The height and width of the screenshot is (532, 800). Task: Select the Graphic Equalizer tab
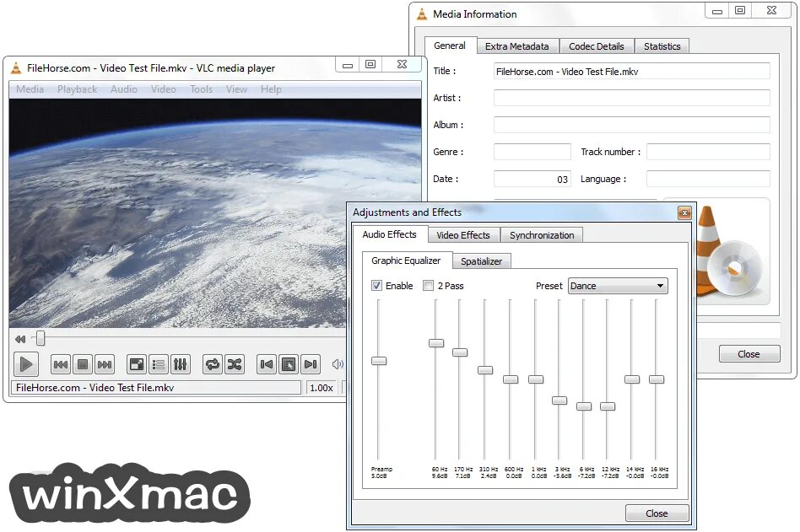406,261
